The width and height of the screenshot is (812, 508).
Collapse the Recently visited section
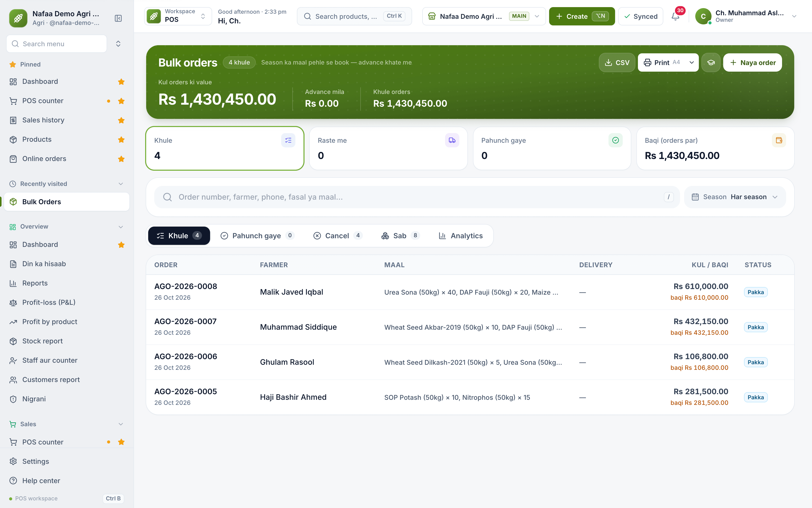coord(121,184)
